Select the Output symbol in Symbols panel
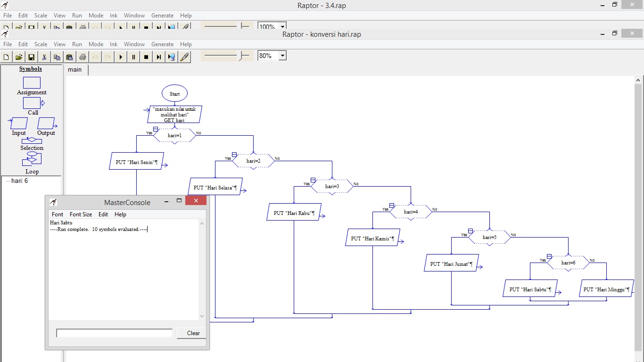Screen dimensions: 644x362 click(47, 123)
